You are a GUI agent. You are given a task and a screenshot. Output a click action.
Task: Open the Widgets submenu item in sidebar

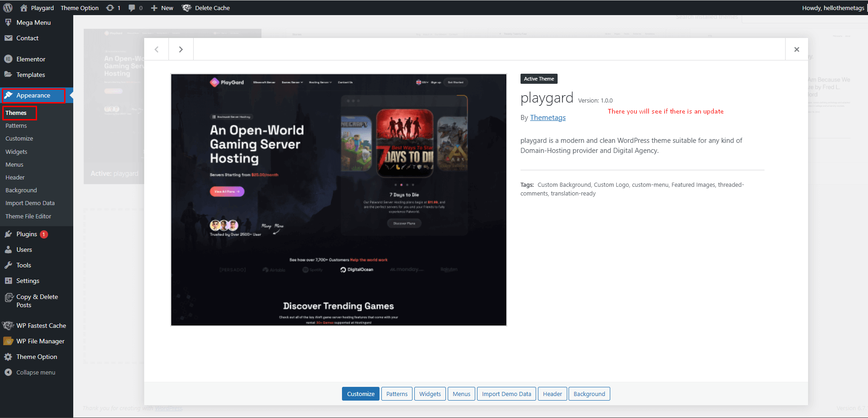pyautogui.click(x=16, y=152)
